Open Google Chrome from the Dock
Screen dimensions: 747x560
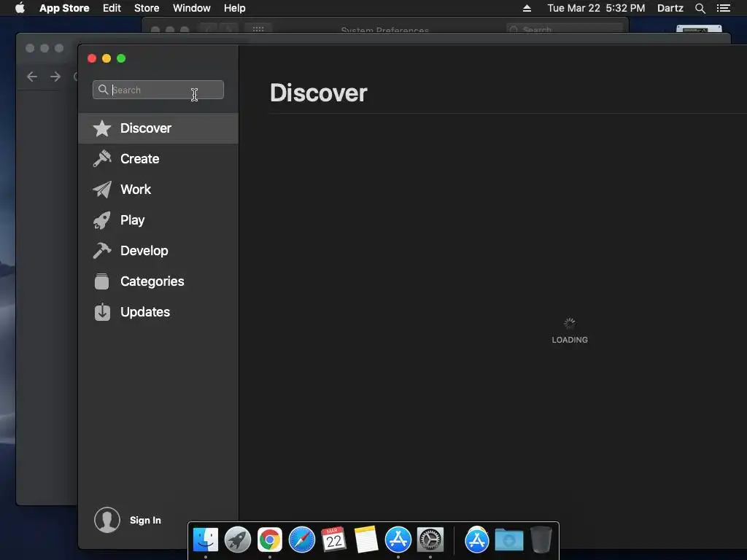pyautogui.click(x=270, y=540)
